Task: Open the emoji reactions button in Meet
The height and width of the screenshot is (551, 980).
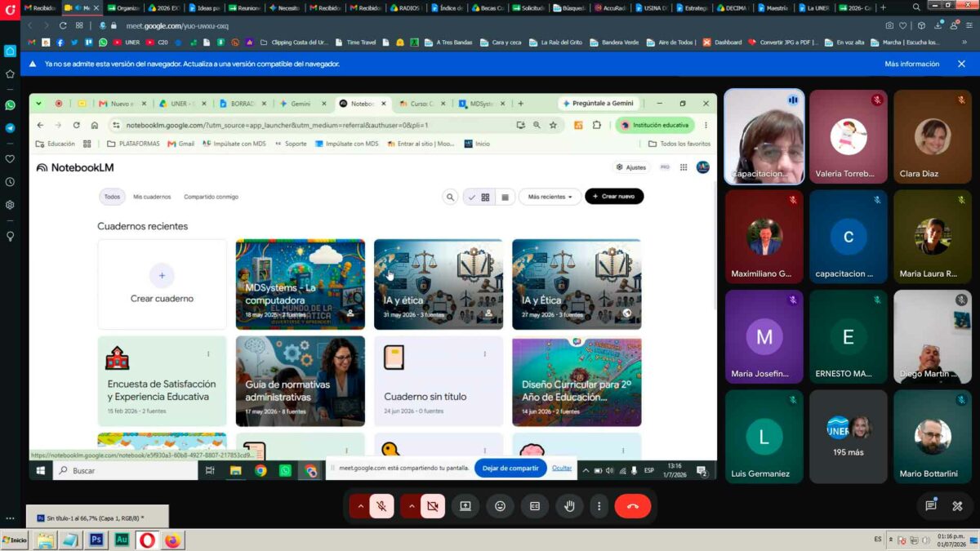Action: [500, 506]
